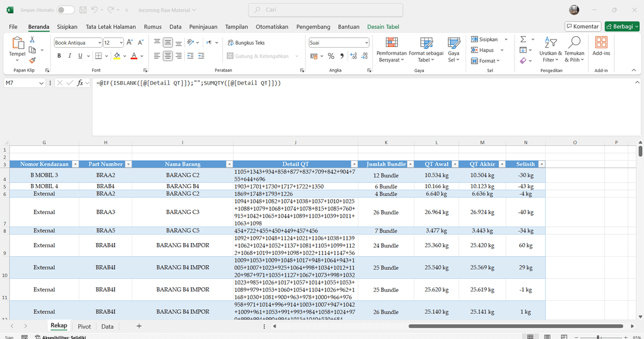Switch to the Pivot sheet tab

84,326
